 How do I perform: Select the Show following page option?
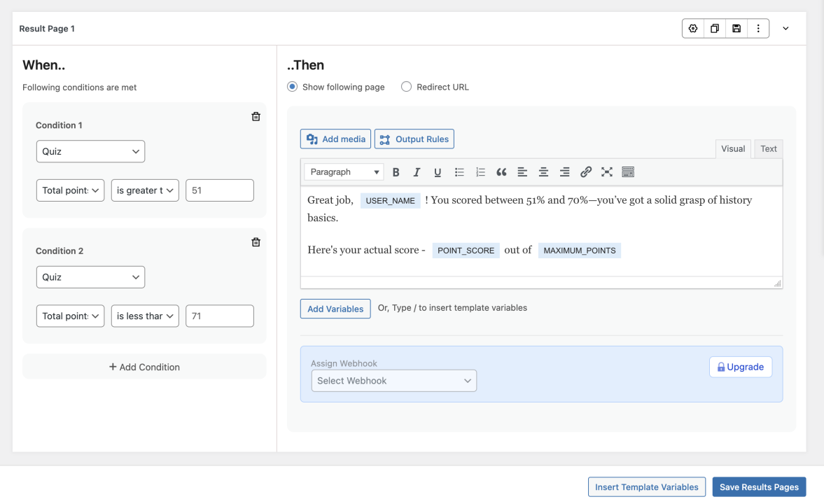tap(291, 87)
